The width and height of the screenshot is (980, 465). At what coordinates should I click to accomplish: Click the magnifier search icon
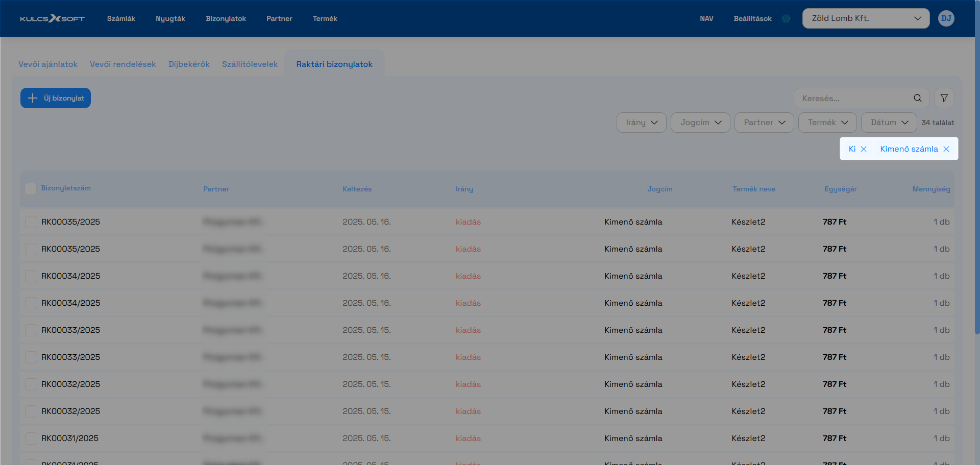pyautogui.click(x=918, y=98)
